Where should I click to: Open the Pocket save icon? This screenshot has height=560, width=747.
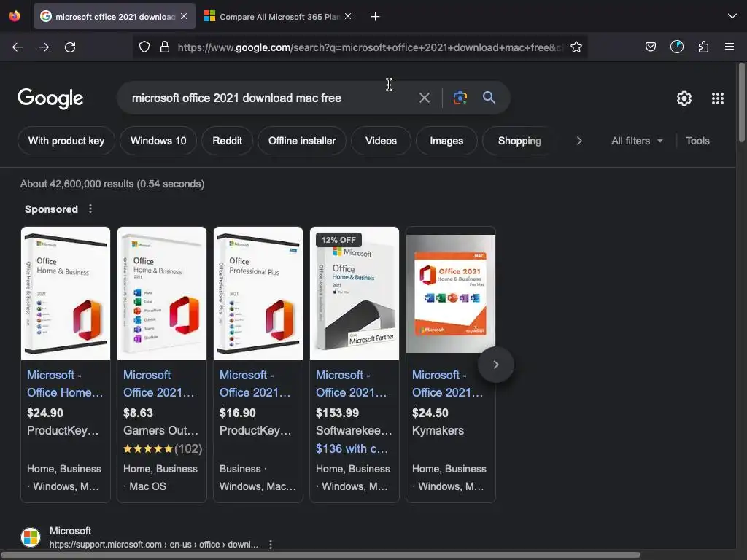651,47
